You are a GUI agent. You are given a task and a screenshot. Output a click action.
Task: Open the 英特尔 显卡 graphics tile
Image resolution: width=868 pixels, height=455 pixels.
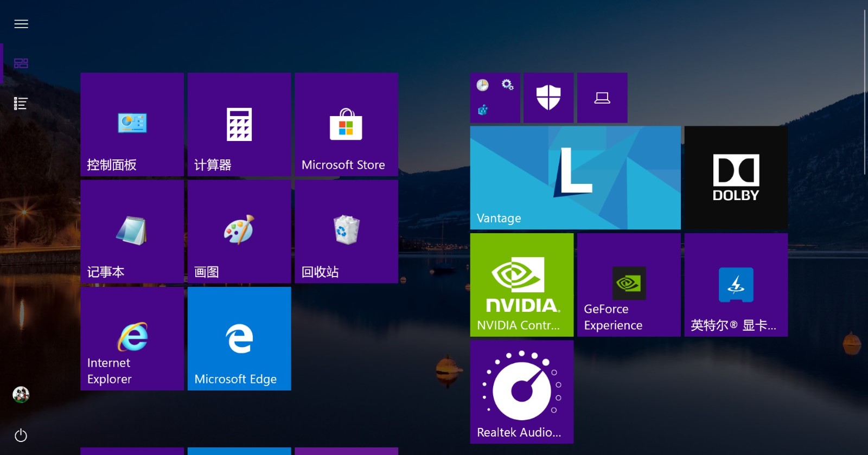pyautogui.click(x=736, y=285)
